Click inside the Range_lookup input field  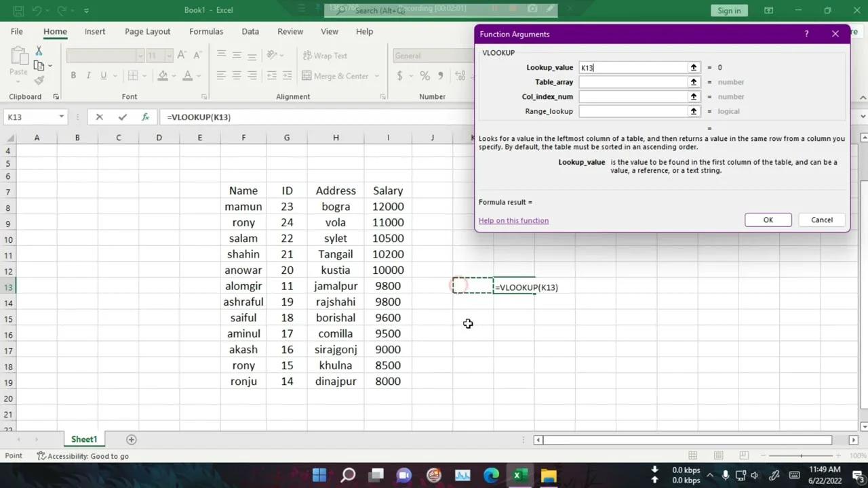tap(632, 111)
